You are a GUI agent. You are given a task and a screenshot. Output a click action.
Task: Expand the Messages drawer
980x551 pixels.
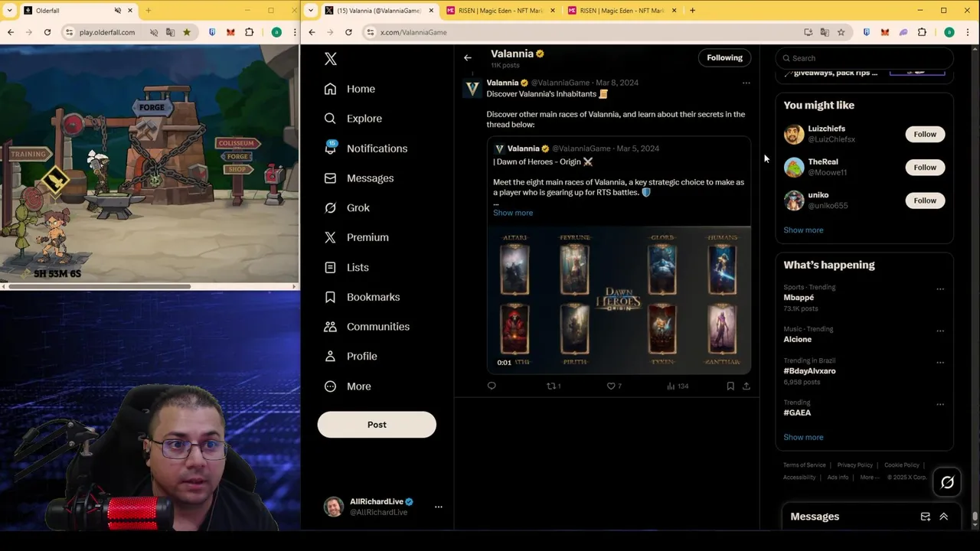pyautogui.click(x=943, y=517)
